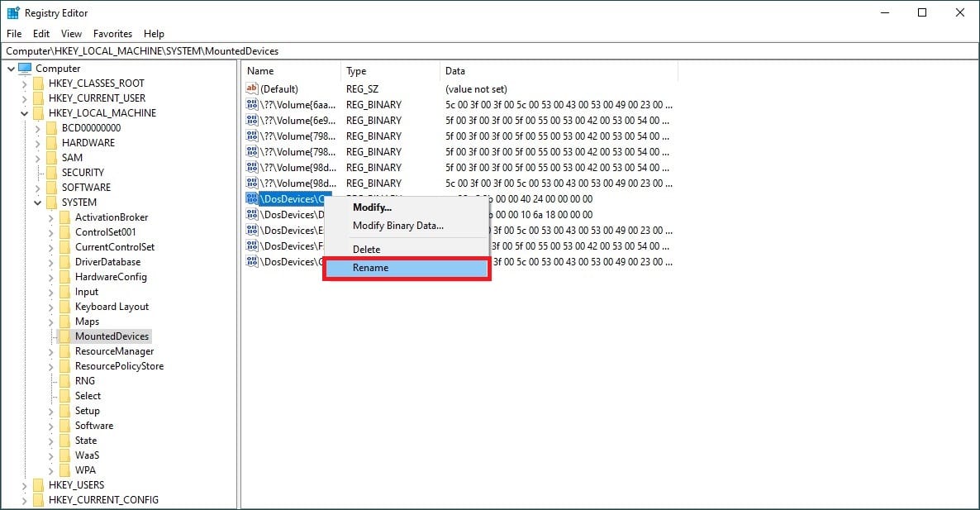Click the binary icon of \??\Volume{6e9 value
Viewport: 980px width, 510px height.
[252, 120]
